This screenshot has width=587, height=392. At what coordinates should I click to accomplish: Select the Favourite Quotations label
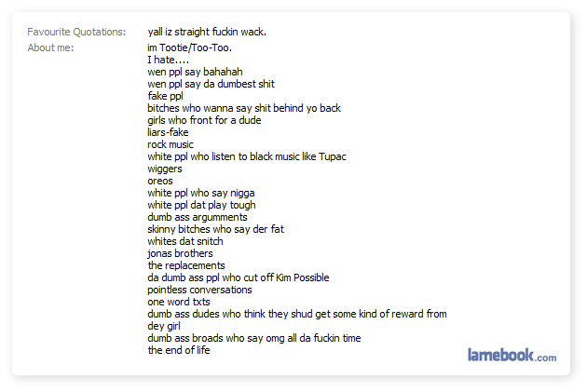[x=76, y=32]
